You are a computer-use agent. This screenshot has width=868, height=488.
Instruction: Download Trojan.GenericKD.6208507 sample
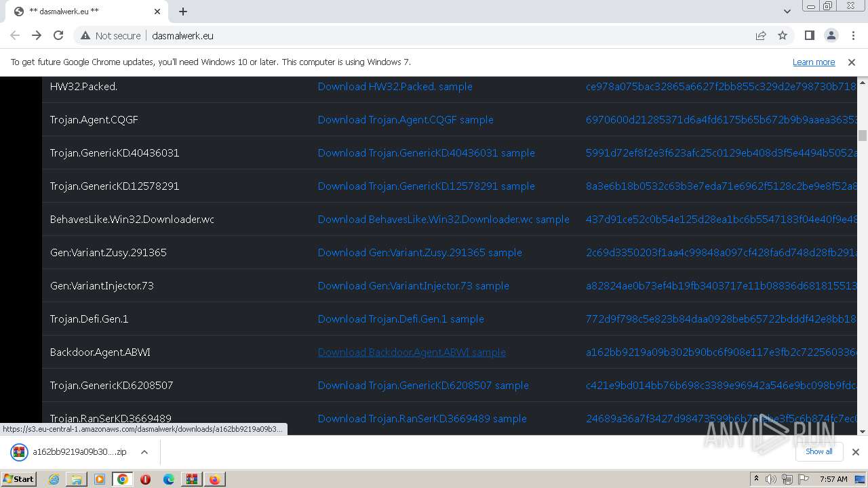423,385
